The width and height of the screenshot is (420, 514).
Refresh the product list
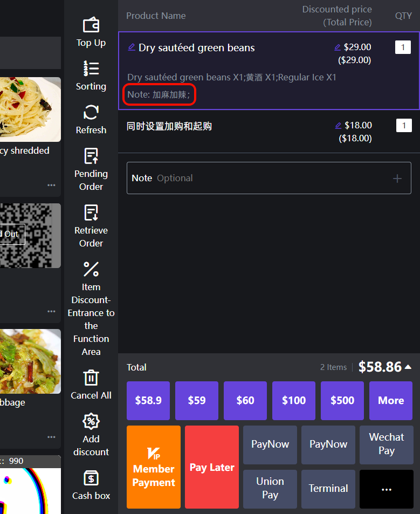(x=91, y=112)
